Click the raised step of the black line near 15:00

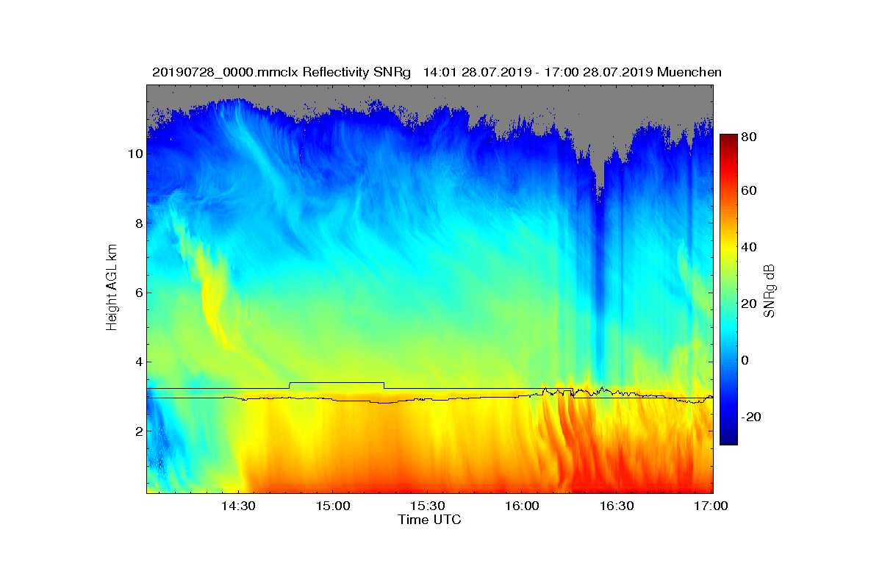[x=337, y=382]
